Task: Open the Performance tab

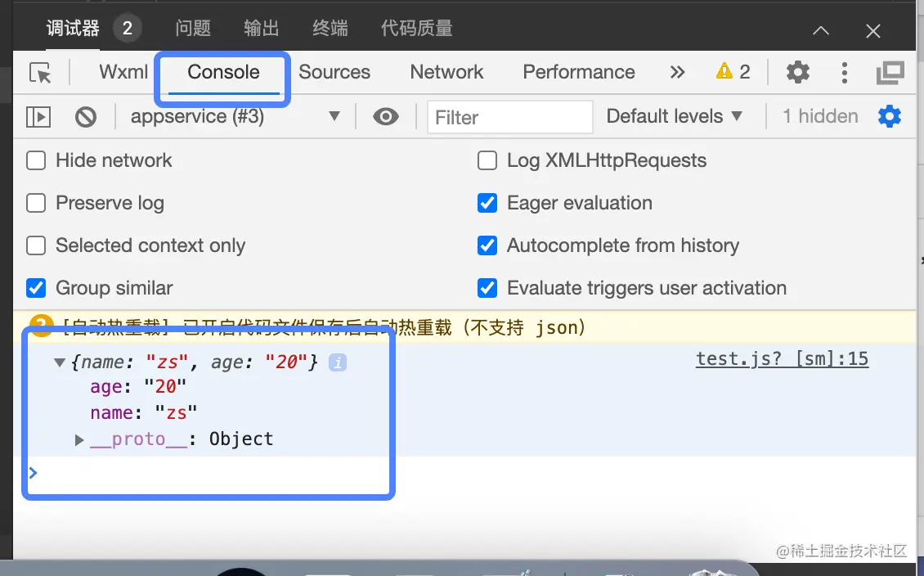Action: (579, 72)
